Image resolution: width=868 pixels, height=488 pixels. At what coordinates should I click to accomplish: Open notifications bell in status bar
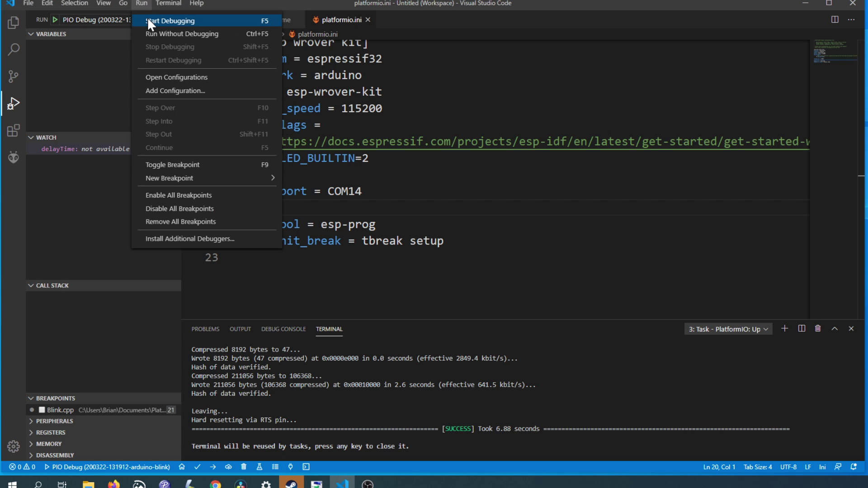pyautogui.click(x=854, y=467)
